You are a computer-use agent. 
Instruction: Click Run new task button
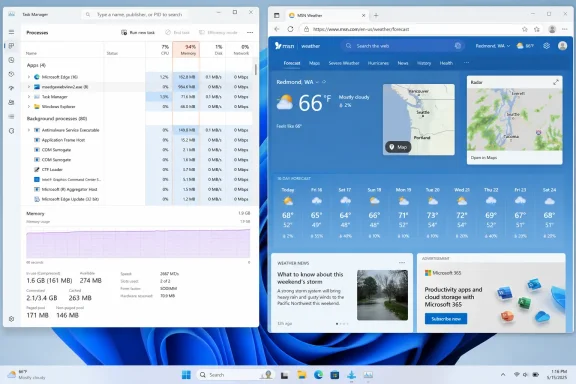pos(138,33)
